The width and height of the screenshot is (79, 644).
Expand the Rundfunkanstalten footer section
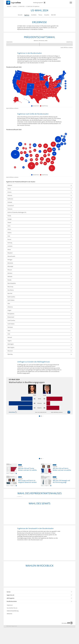pyautogui.click(x=39, y=601)
